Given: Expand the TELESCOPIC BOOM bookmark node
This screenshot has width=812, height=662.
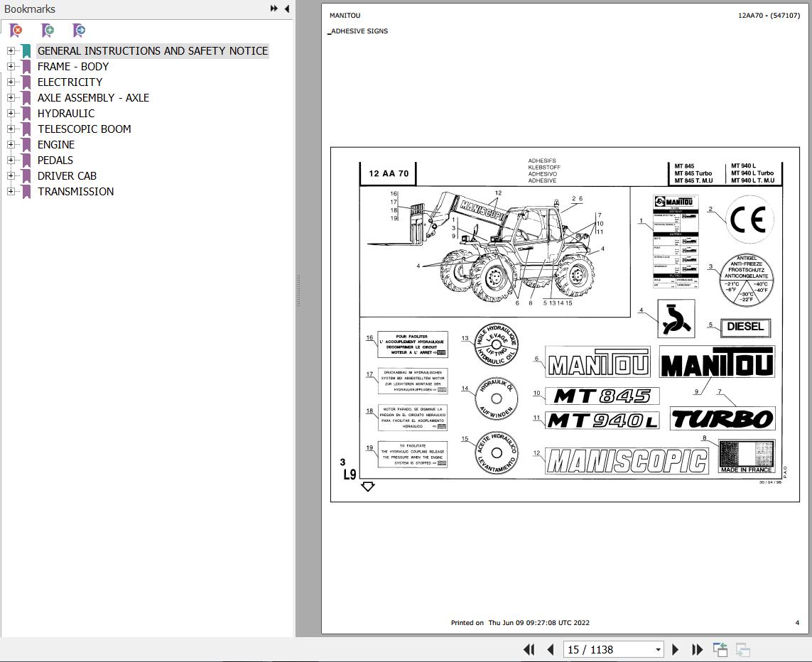Looking at the screenshot, I should click(11, 129).
